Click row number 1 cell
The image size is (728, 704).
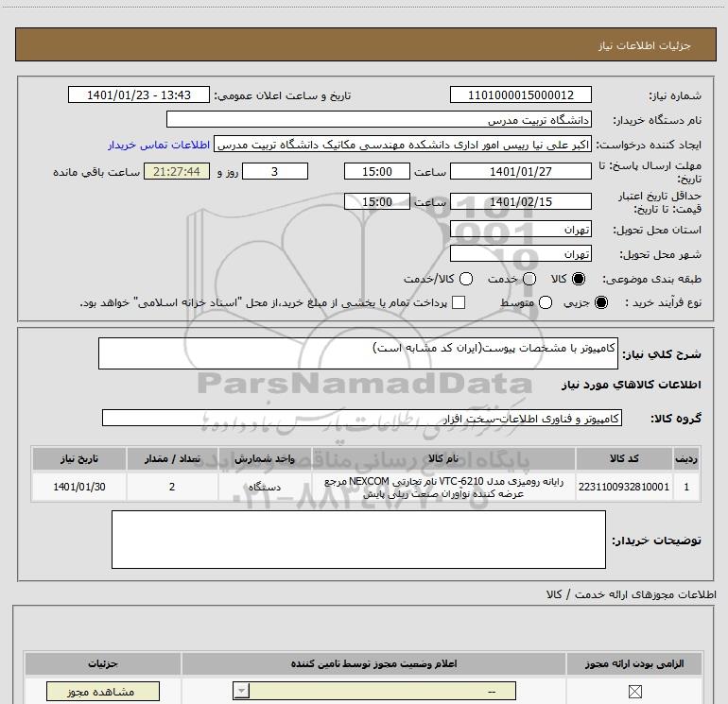pos(686,487)
